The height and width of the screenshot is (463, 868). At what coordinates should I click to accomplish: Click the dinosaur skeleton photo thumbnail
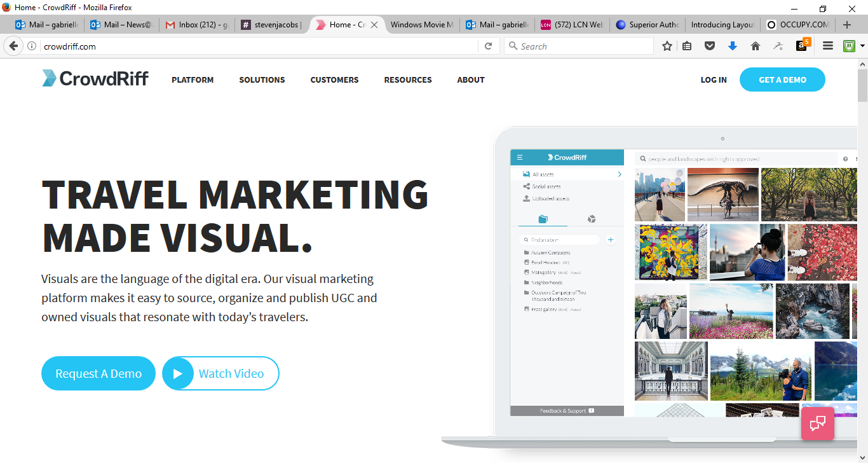point(723,195)
